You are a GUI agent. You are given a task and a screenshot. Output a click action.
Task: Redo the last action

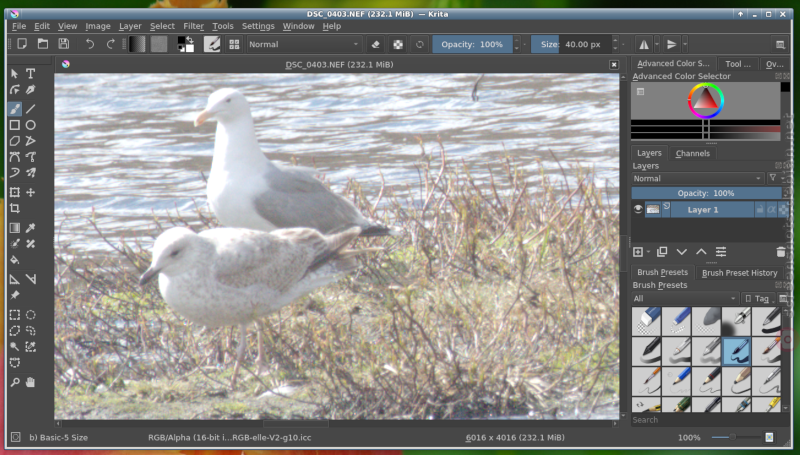(x=110, y=44)
